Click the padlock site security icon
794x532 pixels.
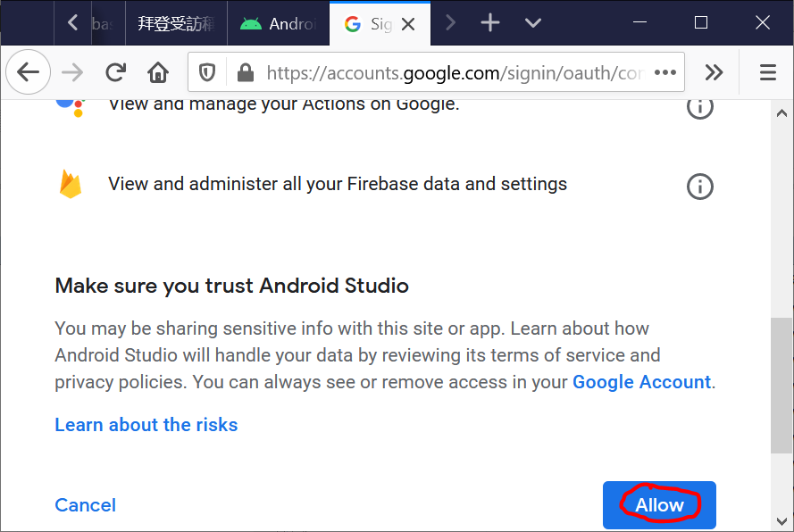(x=243, y=72)
